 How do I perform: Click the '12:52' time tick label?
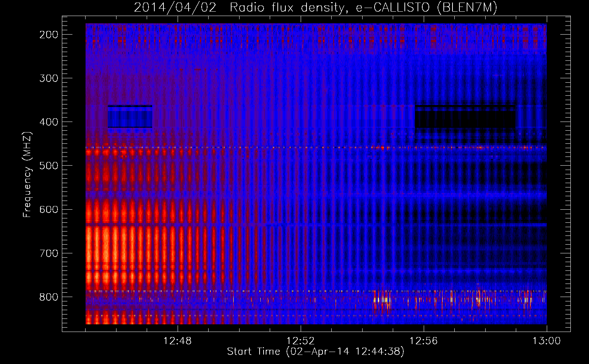tap(301, 341)
